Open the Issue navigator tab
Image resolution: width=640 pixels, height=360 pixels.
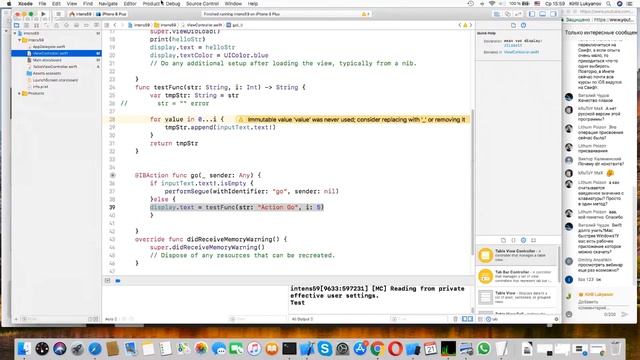(x=56, y=25)
